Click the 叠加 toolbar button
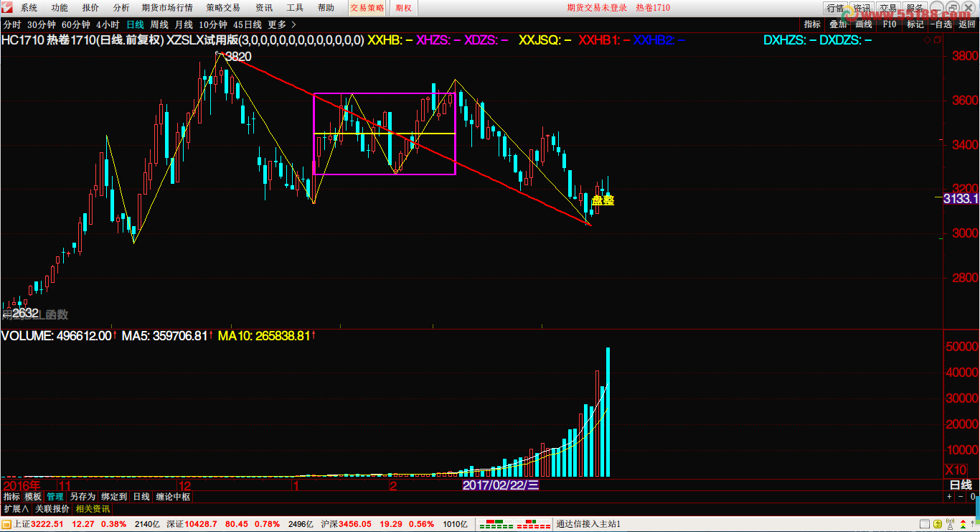The height and width of the screenshot is (532, 980). [x=838, y=24]
